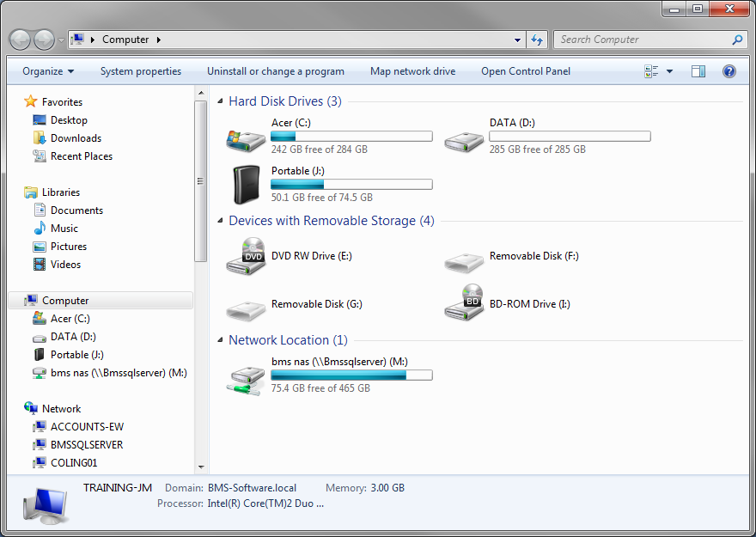
Task: Select Portable (J:) in the navigation pane
Action: coord(77,355)
